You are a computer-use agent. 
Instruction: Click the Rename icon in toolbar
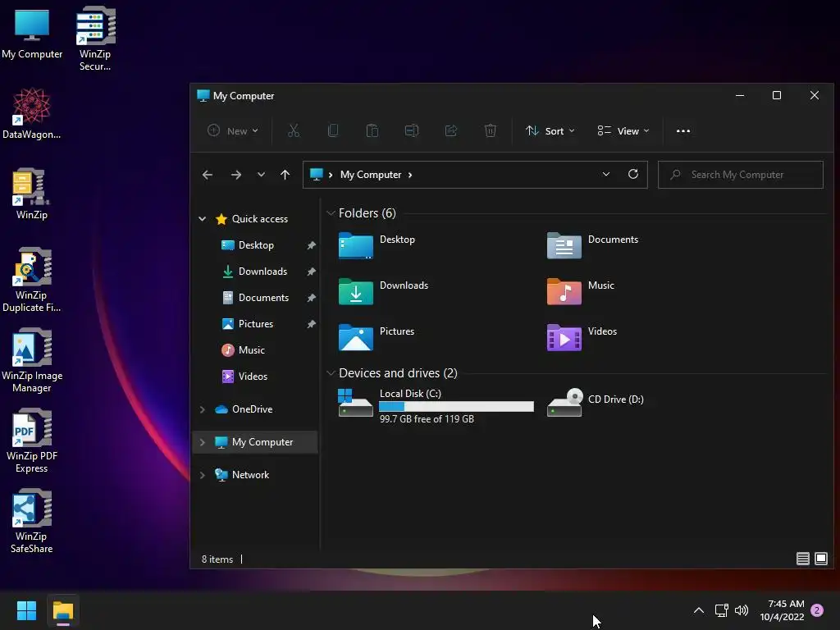[x=412, y=130]
